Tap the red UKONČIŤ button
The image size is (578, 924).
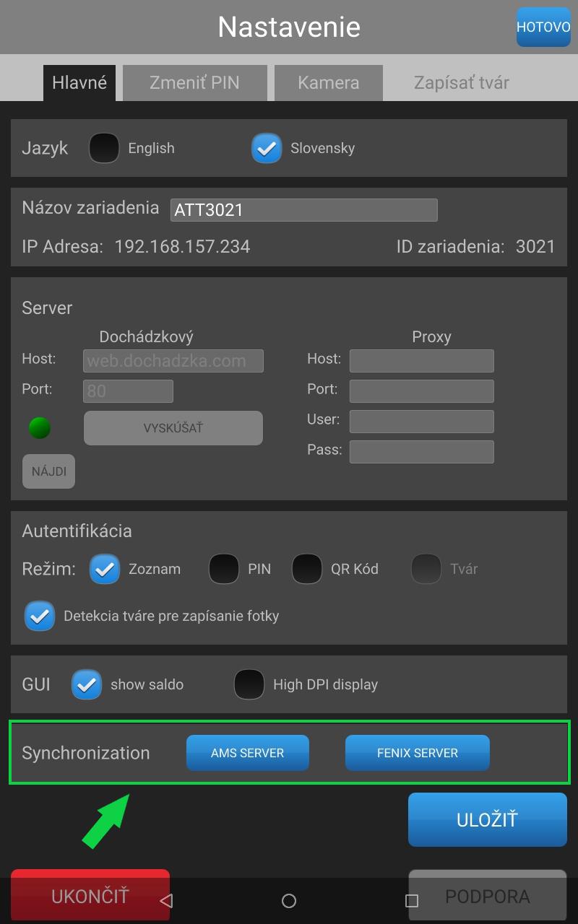coord(90,896)
